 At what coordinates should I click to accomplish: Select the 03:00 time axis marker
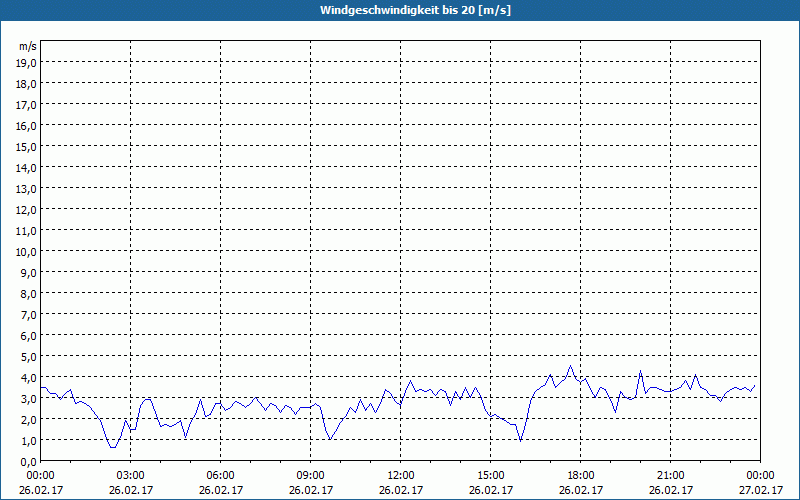click(x=131, y=476)
